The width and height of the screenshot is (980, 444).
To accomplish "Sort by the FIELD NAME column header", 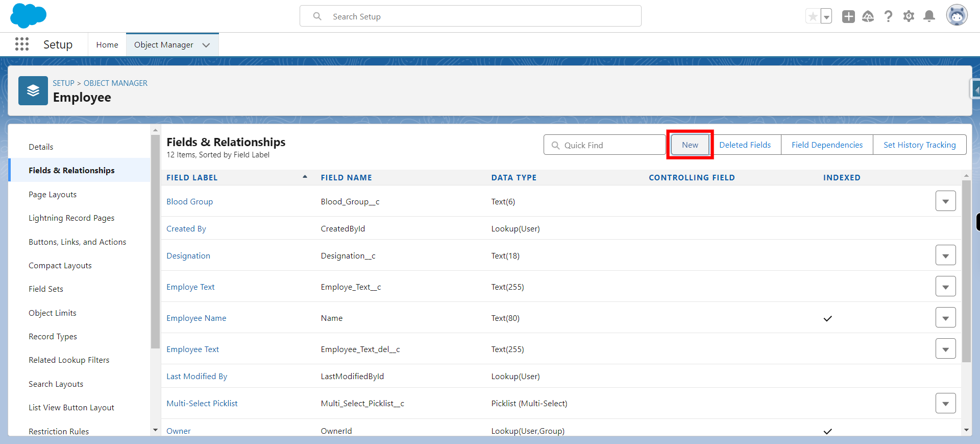I will (x=346, y=178).
